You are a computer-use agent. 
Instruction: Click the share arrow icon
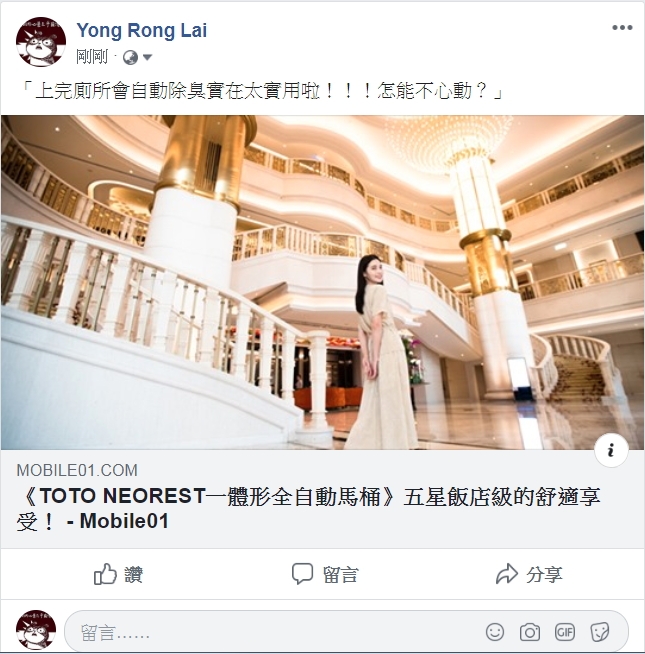506,574
